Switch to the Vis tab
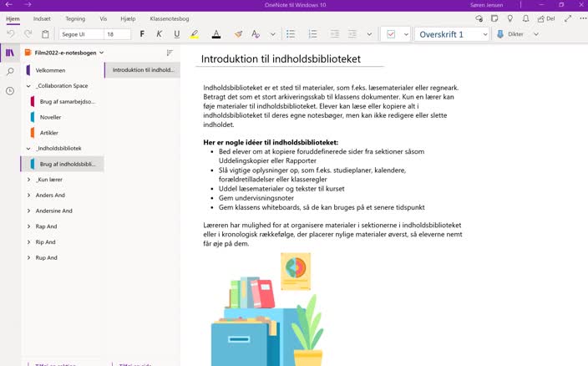The height and width of the screenshot is (366, 588). (103, 18)
